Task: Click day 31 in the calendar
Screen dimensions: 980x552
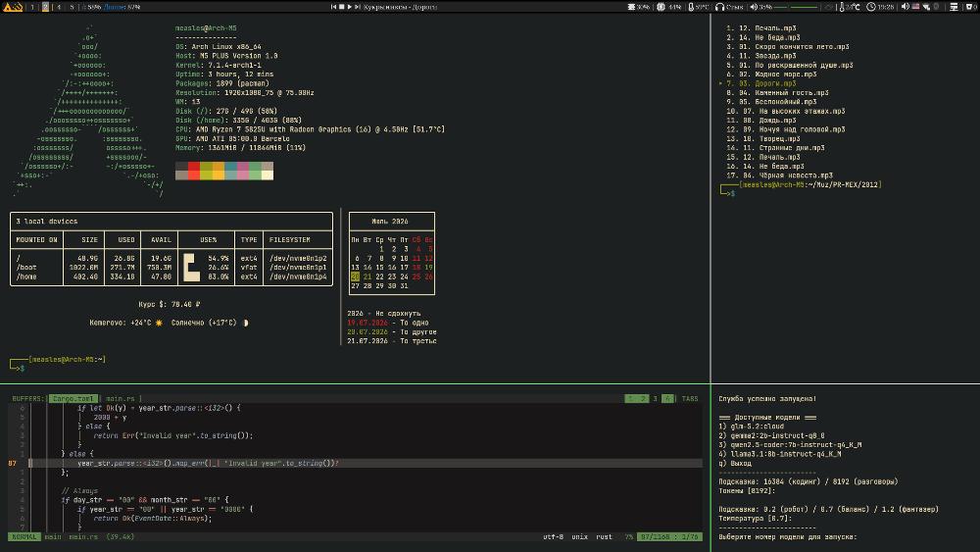Action: [x=404, y=285]
